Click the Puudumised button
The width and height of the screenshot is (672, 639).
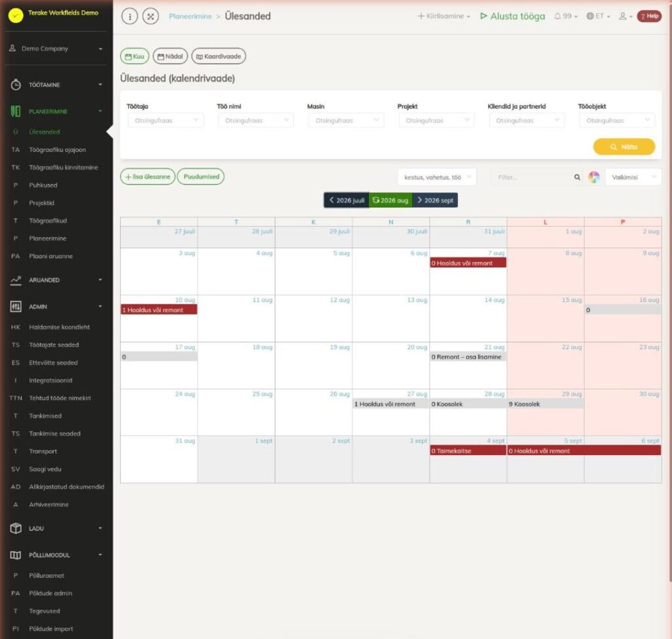(x=201, y=177)
